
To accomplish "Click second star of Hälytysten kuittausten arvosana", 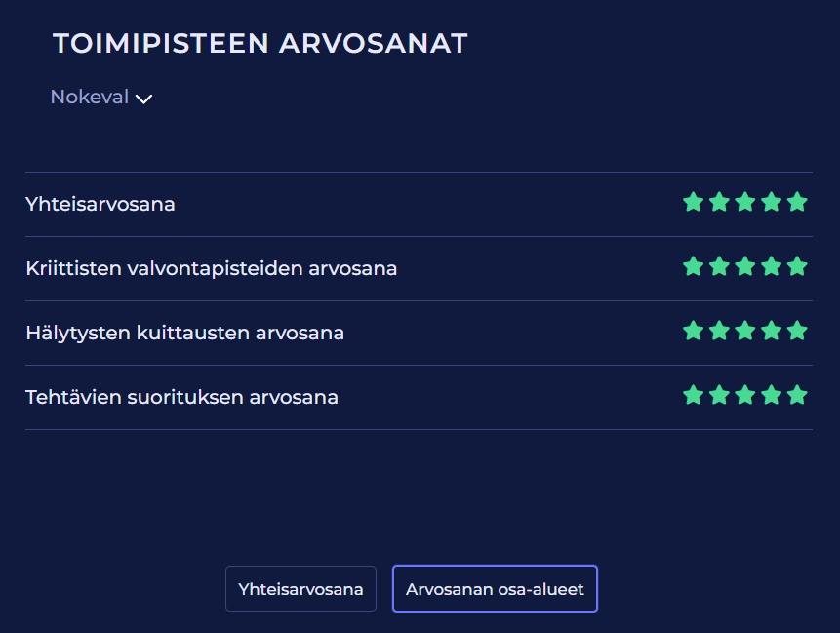I will click(719, 331).
